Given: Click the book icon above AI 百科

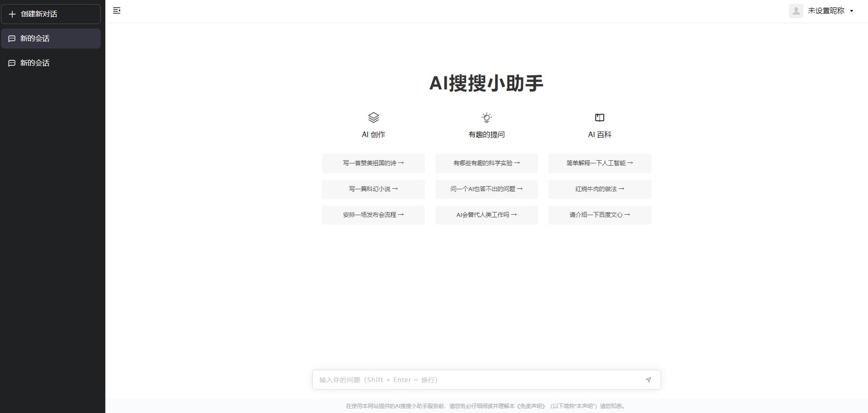Looking at the screenshot, I should point(600,118).
